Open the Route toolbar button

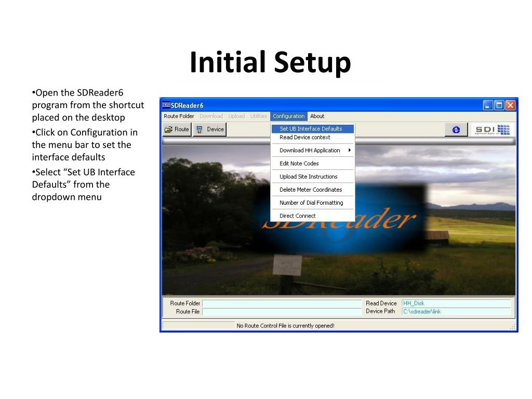tap(177, 129)
